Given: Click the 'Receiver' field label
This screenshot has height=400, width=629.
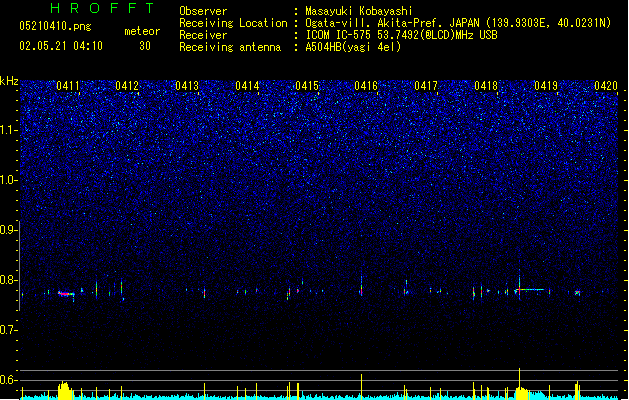Looking at the screenshot, I should pos(203,35).
